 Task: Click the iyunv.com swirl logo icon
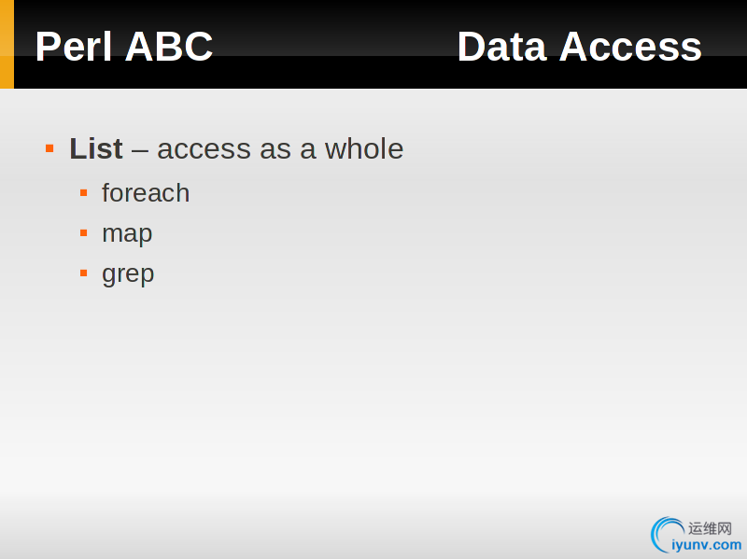point(668,535)
